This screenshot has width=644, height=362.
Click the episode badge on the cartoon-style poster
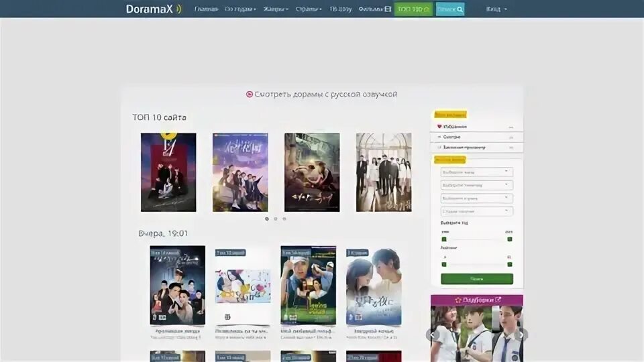click(230, 253)
